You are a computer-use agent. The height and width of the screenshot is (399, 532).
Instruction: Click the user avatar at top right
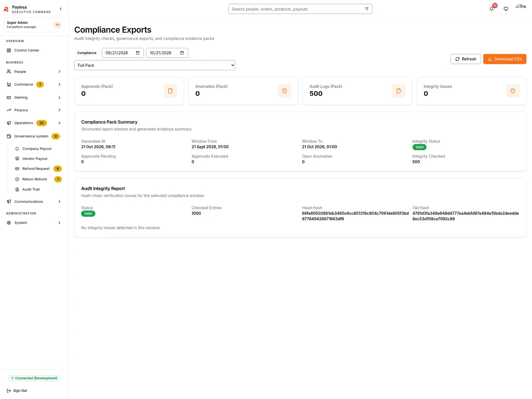(x=521, y=6)
